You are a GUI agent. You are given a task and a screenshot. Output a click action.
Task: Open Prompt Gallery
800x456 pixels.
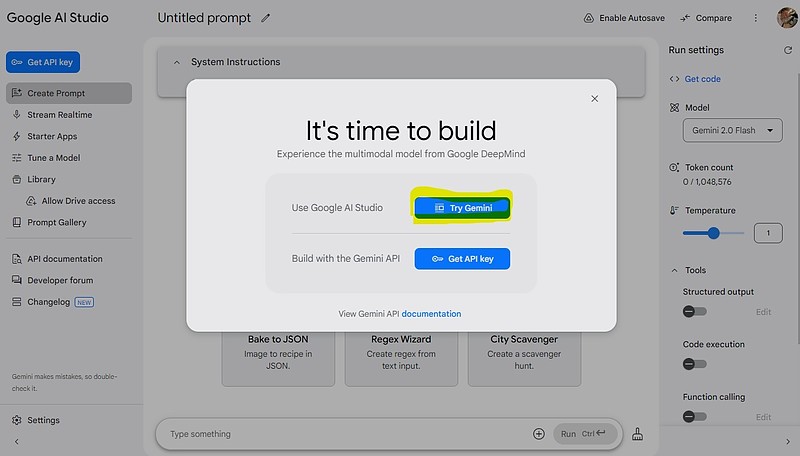point(69,222)
